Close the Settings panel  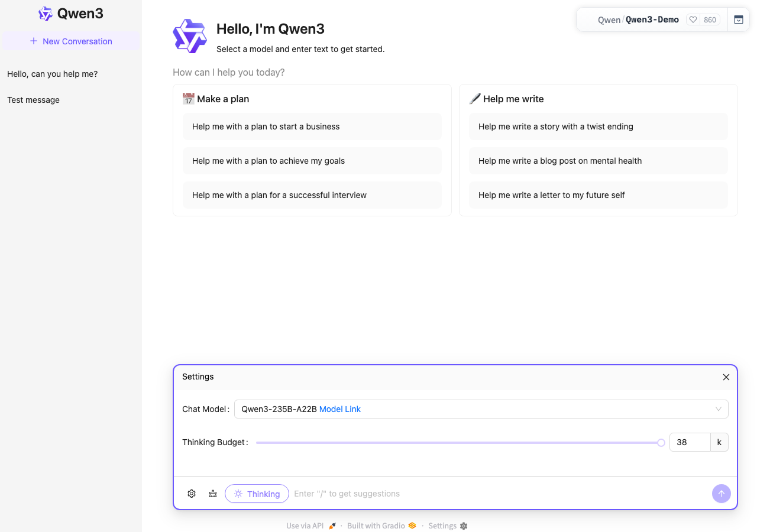point(726,377)
